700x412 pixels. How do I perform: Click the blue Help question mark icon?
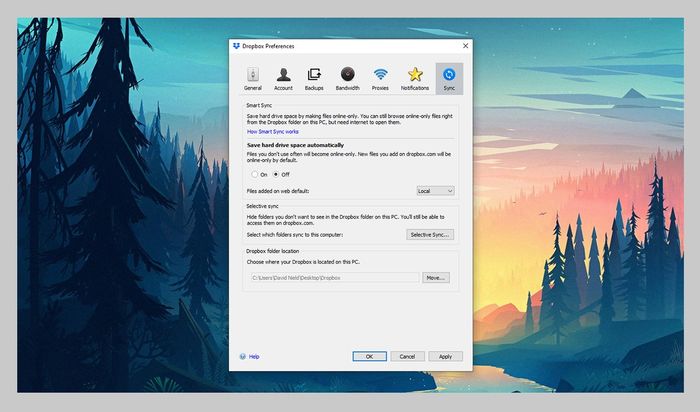pos(243,356)
